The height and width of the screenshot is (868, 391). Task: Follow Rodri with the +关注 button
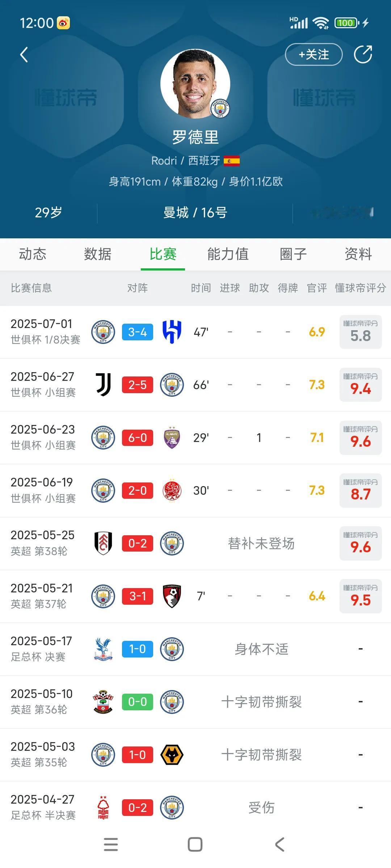314,55
